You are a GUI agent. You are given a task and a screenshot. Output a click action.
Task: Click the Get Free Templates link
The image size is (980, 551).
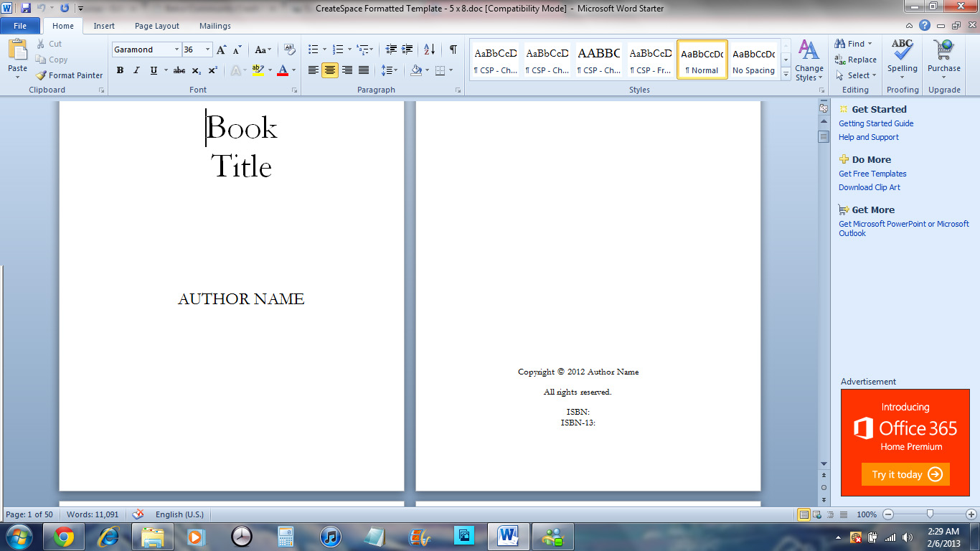point(872,174)
